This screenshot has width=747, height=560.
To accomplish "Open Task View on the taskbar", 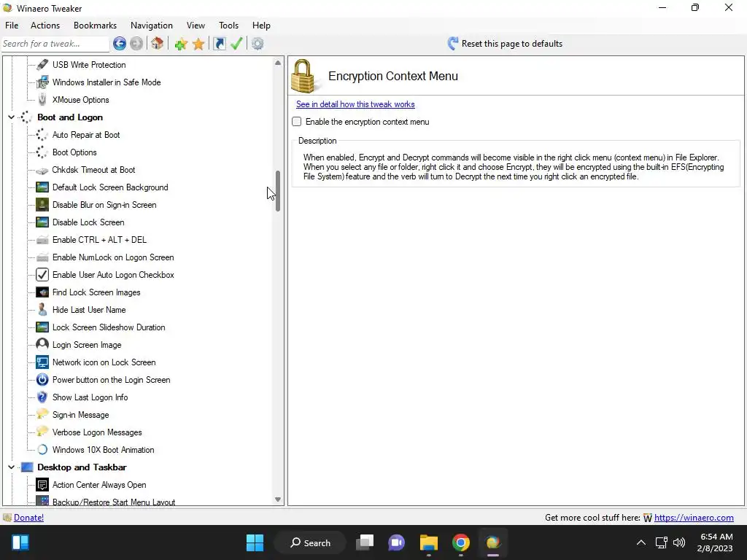I will click(x=365, y=542).
